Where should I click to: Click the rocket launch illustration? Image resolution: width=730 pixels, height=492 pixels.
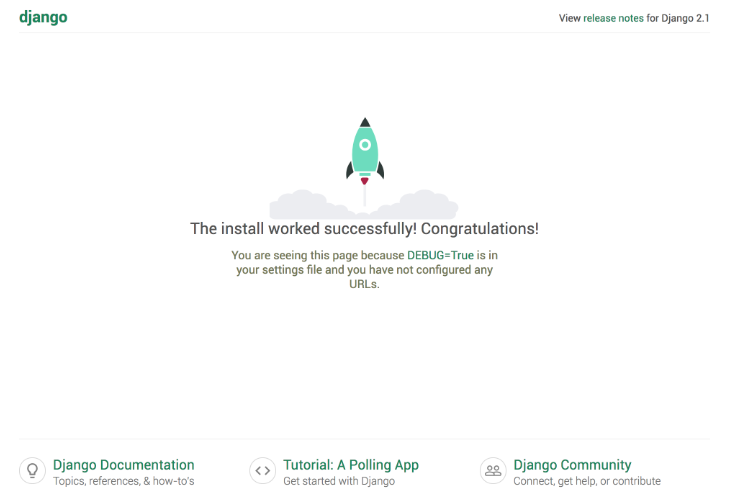click(x=364, y=168)
